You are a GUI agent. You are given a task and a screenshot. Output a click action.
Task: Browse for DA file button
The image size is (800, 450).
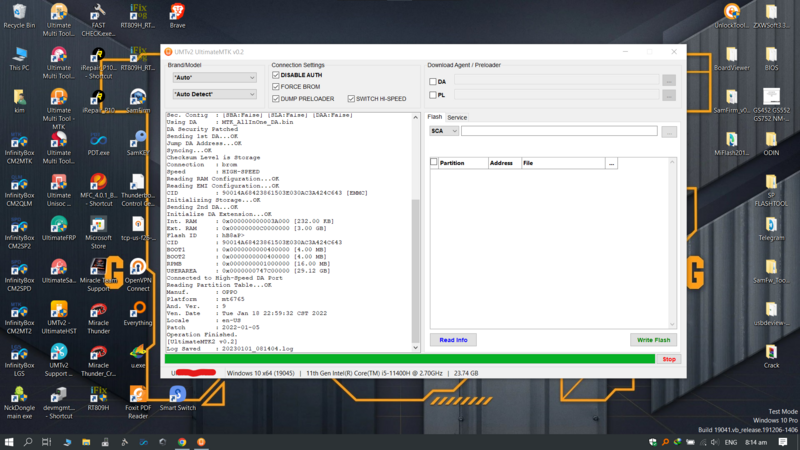pyautogui.click(x=669, y=81)
